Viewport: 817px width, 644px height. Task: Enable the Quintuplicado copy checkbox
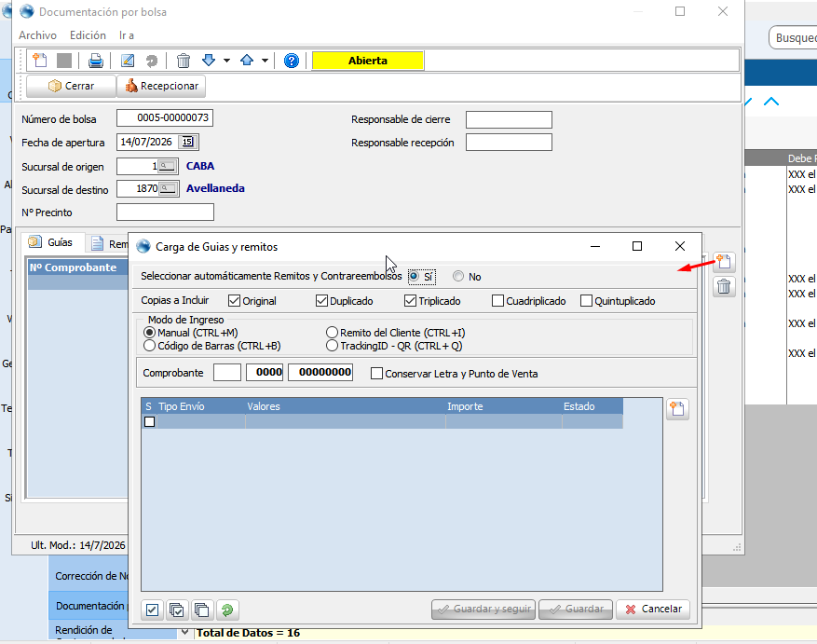[586, 301]
